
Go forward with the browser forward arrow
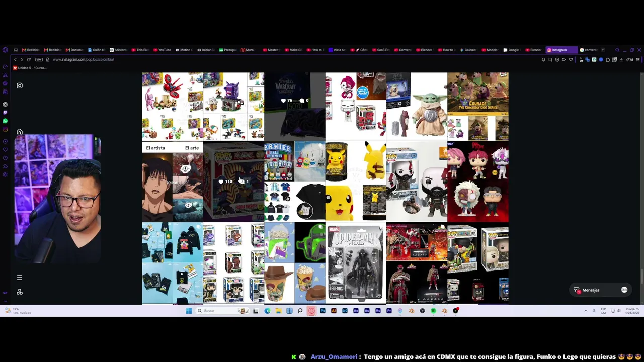click(21, 59)
